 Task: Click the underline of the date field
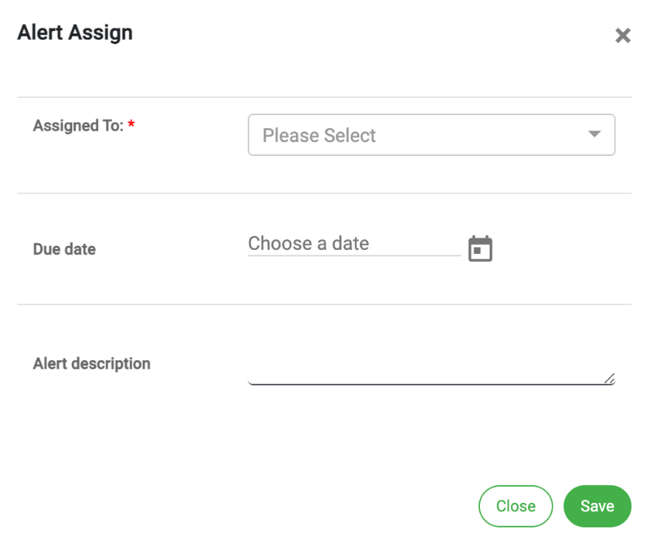click(353, 256)
